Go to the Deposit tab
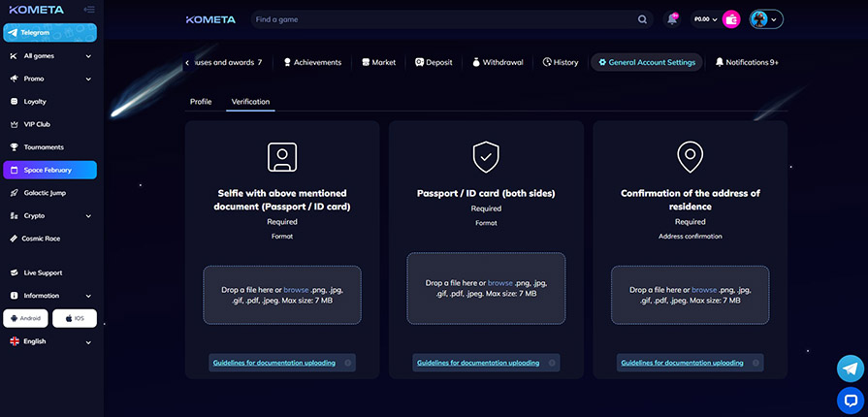Viewport: 868px width, 417px height. click(434, 63)
